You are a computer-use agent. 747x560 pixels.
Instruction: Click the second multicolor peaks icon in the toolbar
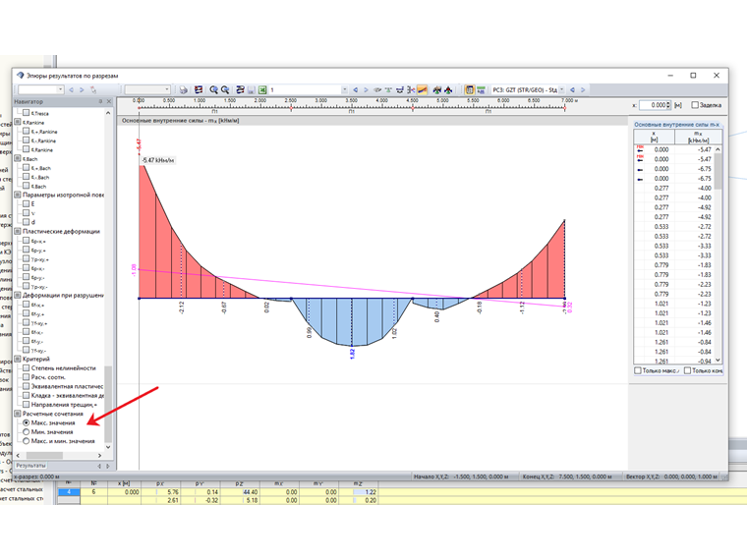click(448, 89)
